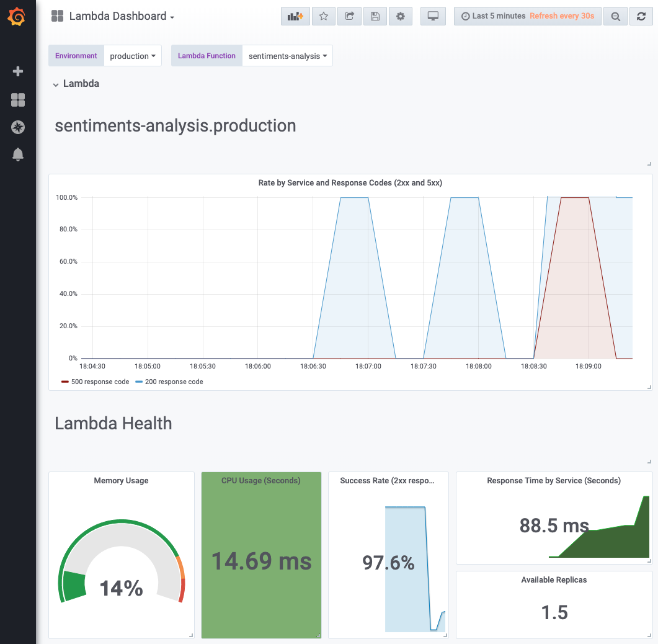Open the sentiments-analysis function dropdown
Image resolution: width=658 pixels, height=644 pixels.
pos(287,55)
